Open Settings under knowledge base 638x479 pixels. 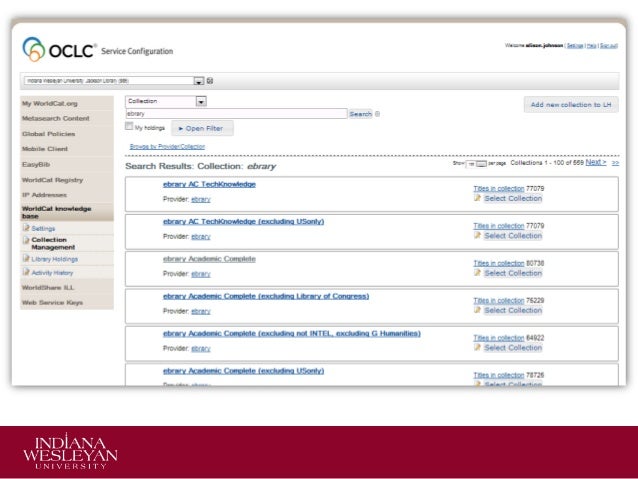tap(43, 229)
